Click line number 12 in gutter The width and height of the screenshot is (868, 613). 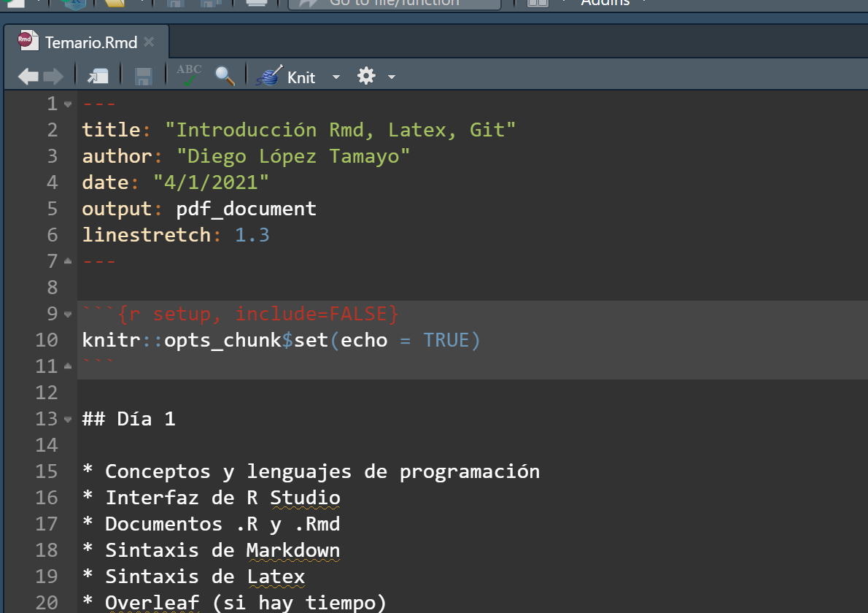(x=47, y=393)
